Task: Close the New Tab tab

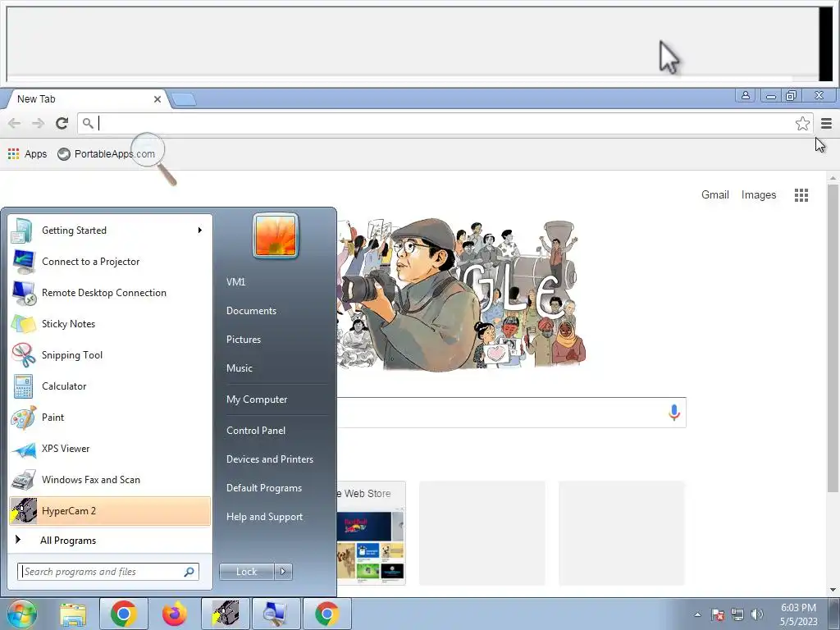Action: (157, 99)
